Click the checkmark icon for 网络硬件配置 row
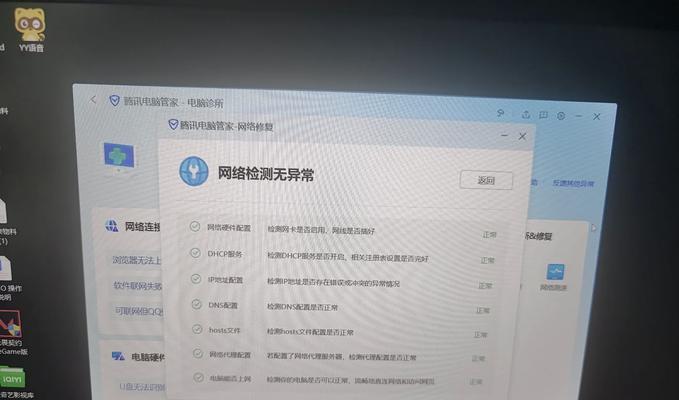Image resolution: width=679 pixels, height=400 pixels. point(195,226)
